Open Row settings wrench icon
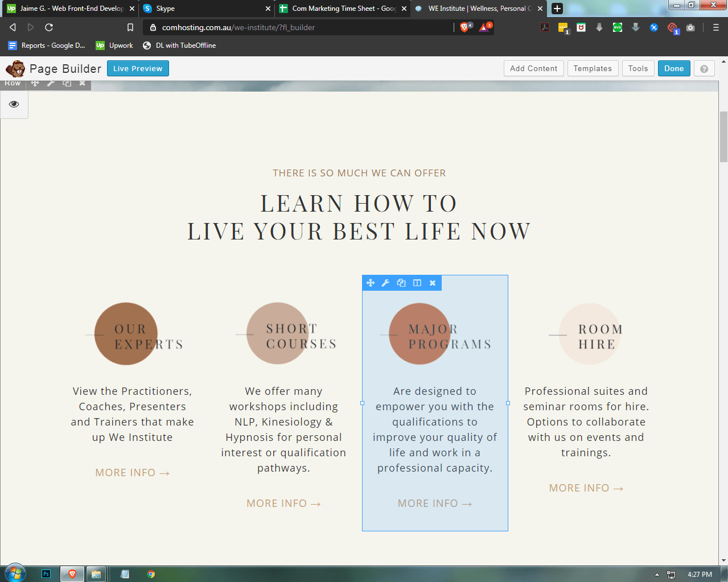The image size is (728, 582). pyautogui.click(x=51, y=83)
